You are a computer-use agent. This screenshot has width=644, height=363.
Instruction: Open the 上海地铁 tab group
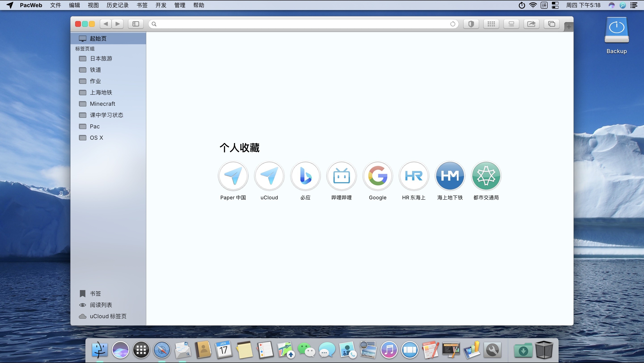108,93
